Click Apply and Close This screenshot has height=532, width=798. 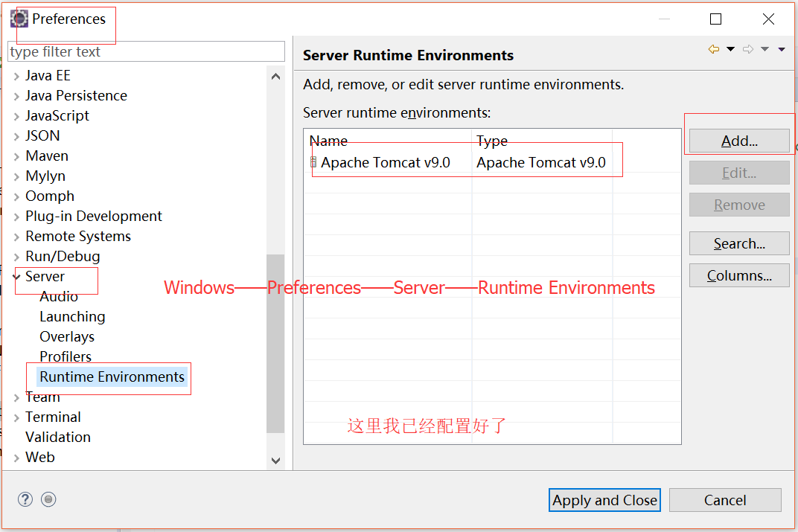[604, 500]
